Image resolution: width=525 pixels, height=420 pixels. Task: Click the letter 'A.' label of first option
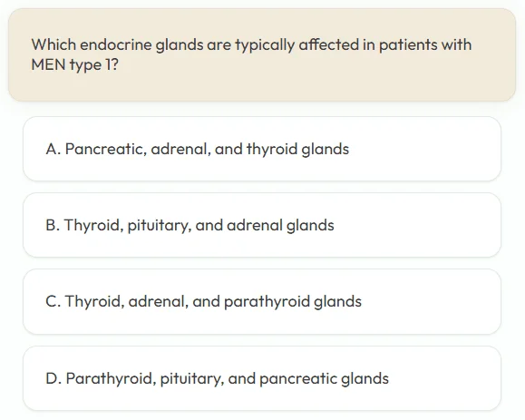[x=53, y=149]
